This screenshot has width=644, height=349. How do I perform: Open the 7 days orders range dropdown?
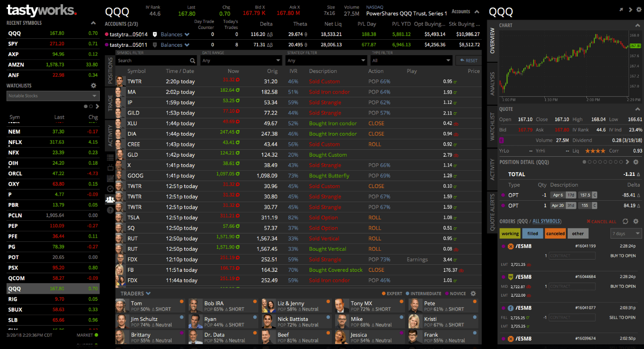626,233
